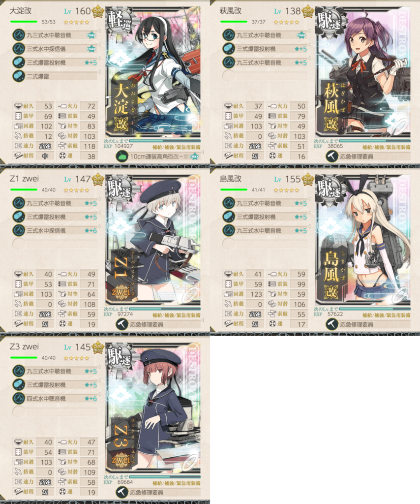Viewport: 420px width, 504px height.
Task: Click Z3 zwei's 四式水中聴音機 sonar icon
Action: coord(19,399)
